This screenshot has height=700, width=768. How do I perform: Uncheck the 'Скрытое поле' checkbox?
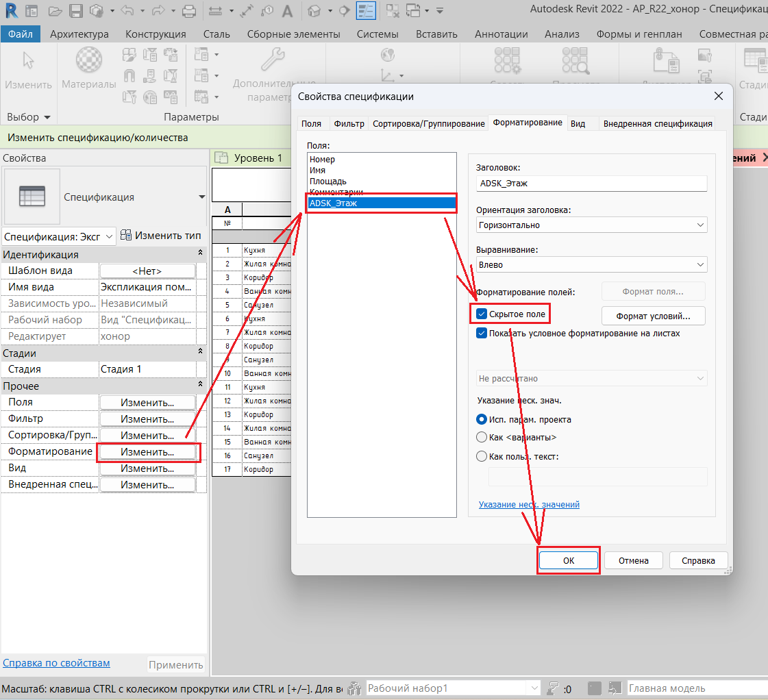tap(482, 314)
